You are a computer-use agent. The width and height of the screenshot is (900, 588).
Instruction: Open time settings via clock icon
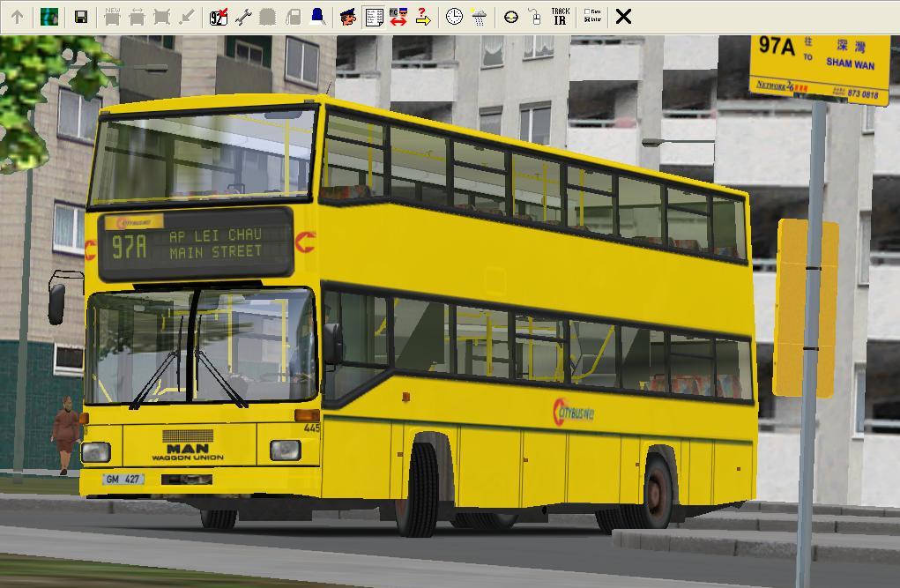pos(454,17)
